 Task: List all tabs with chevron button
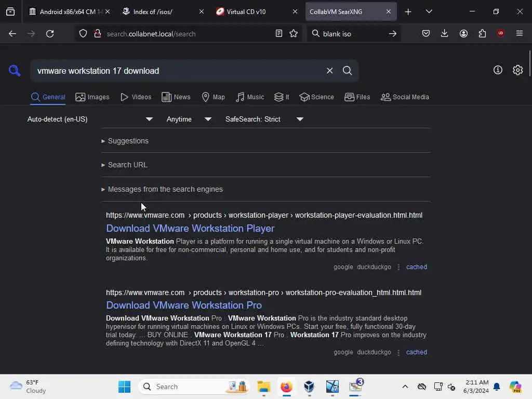429,11
